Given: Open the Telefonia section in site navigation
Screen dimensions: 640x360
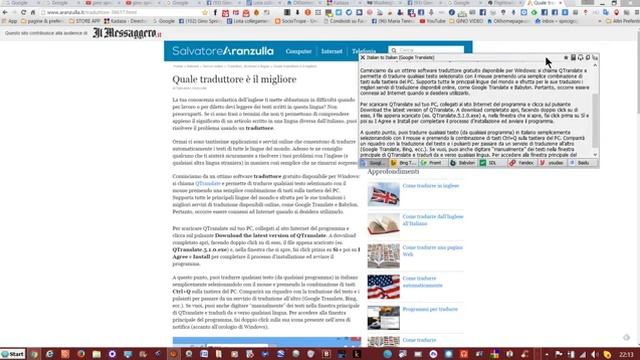Looking at the screenshot, I should point(364,51).
